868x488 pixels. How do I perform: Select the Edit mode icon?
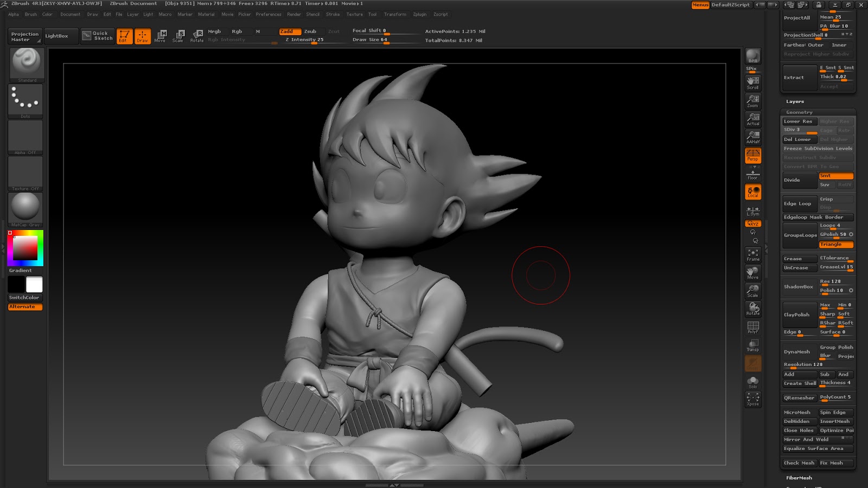click(124, 36)
